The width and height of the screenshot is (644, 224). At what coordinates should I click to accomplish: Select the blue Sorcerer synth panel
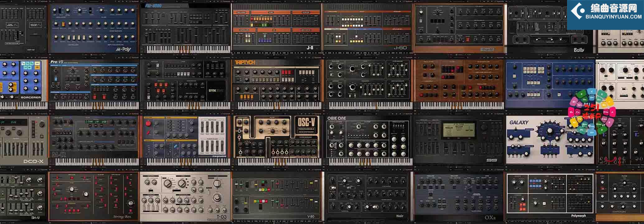(x=24, y=84)
